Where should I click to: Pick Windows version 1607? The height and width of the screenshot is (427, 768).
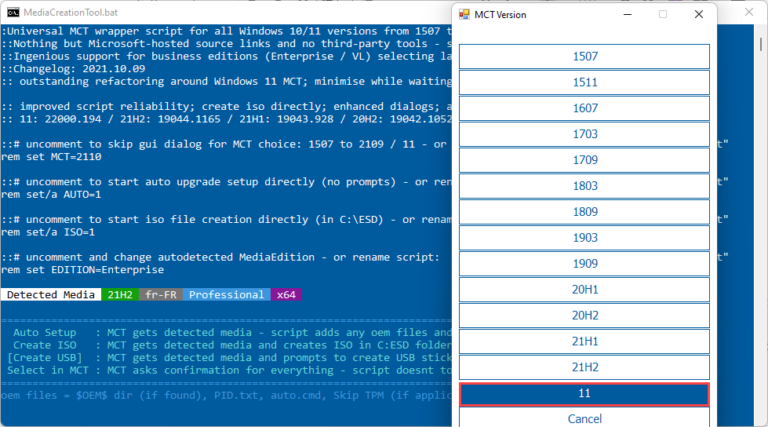(x=585, y=108)
